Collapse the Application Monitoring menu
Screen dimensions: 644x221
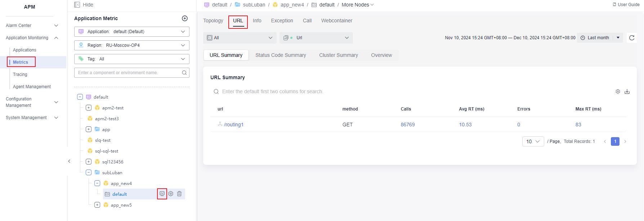32,38
